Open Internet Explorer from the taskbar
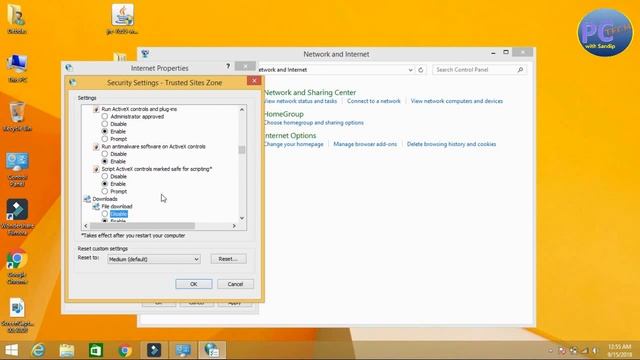Image resolution: width=640 pixels, height=360 pixels. point(39,350)
